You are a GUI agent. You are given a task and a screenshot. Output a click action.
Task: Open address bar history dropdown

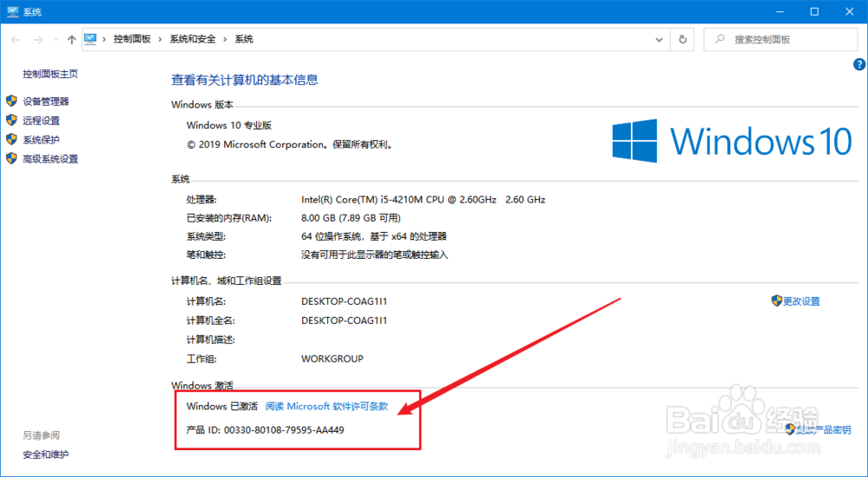(659, 39)
